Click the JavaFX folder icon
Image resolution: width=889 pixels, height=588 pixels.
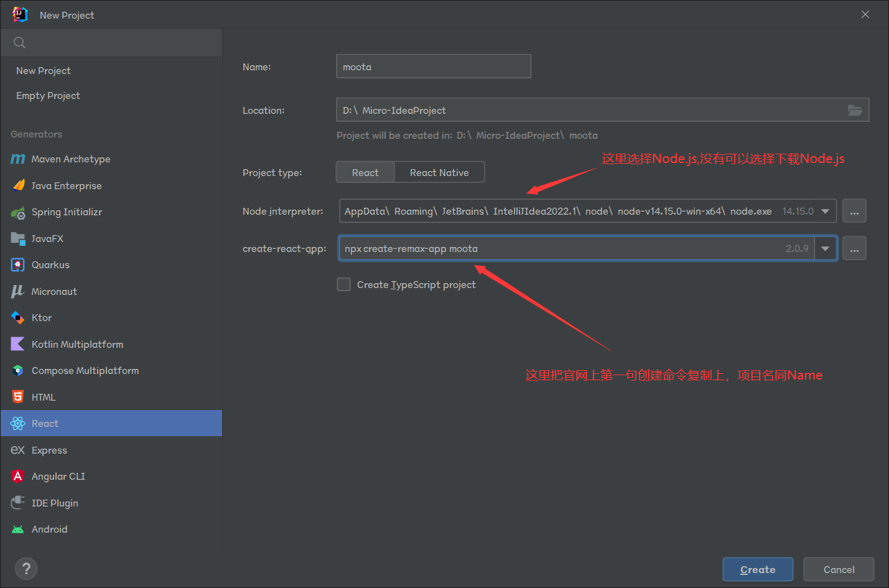[18, 238]
